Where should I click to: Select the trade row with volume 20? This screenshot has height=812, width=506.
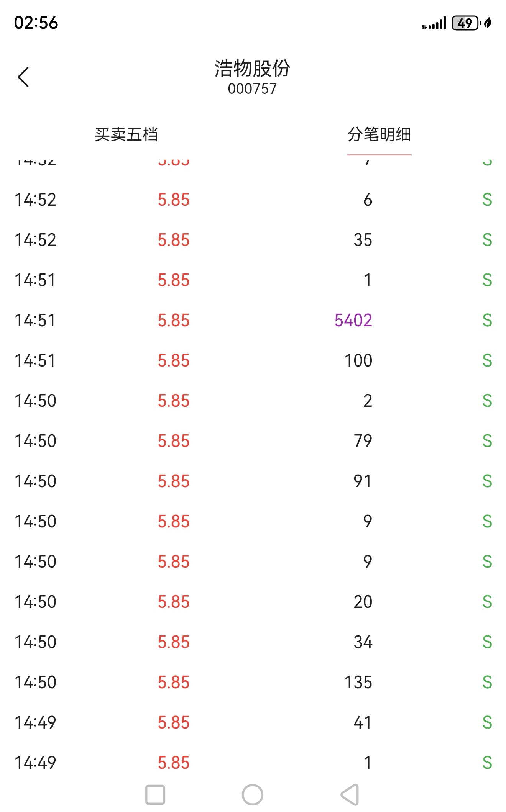tap(253, 602)
